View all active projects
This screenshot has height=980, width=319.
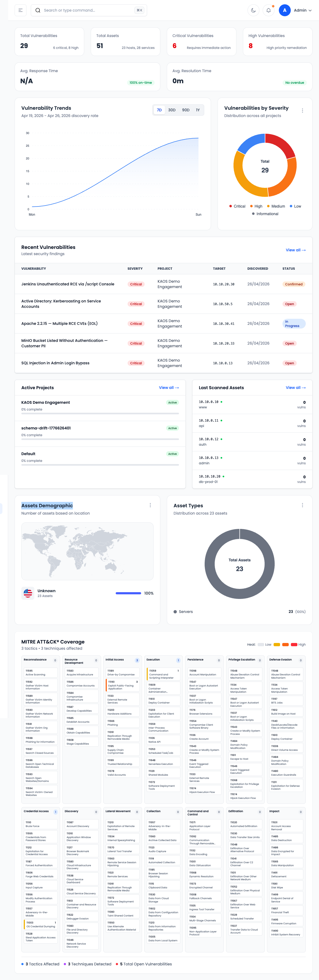tap(169, 388)
